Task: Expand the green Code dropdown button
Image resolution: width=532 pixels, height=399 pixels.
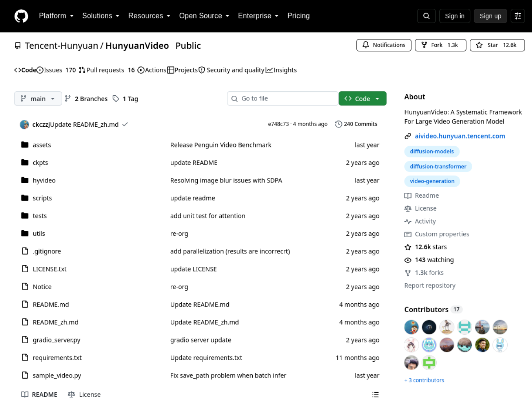Action: click(362, 99)
